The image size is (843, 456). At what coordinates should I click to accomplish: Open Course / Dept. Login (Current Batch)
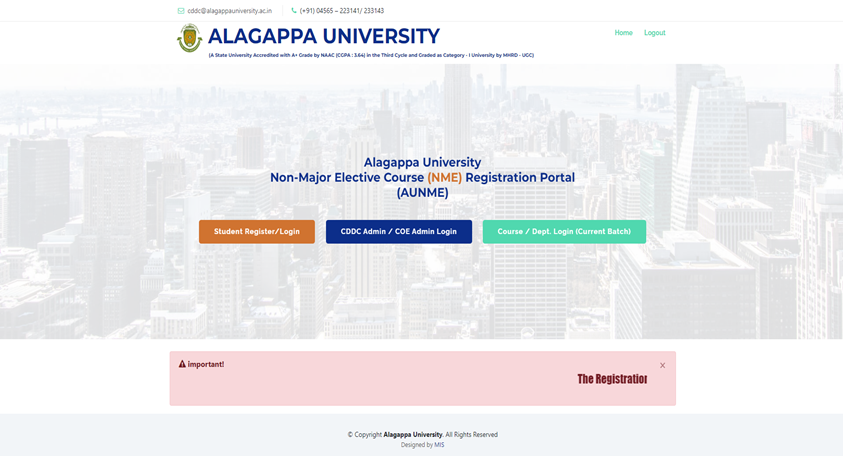565,232
